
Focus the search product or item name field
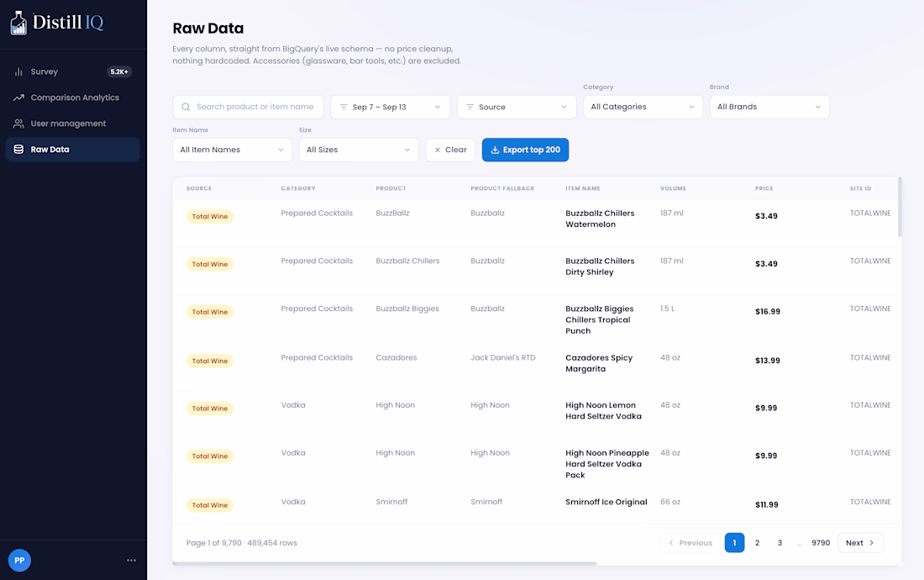point(248,108)
